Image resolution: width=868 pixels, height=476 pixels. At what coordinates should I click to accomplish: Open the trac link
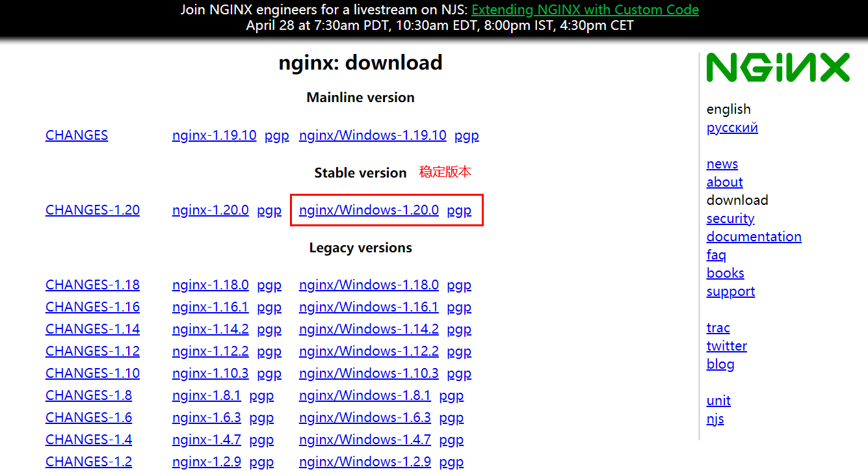(718, 328)
